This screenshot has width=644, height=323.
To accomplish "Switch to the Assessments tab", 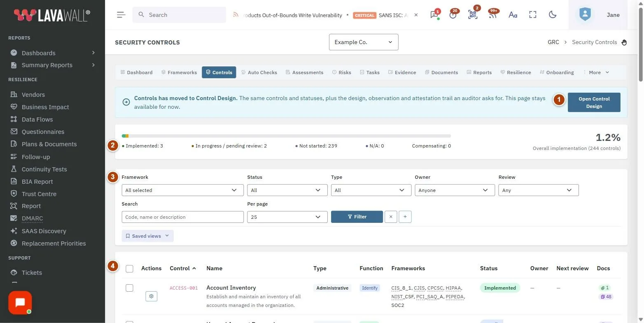I will (x=304, y=73).
